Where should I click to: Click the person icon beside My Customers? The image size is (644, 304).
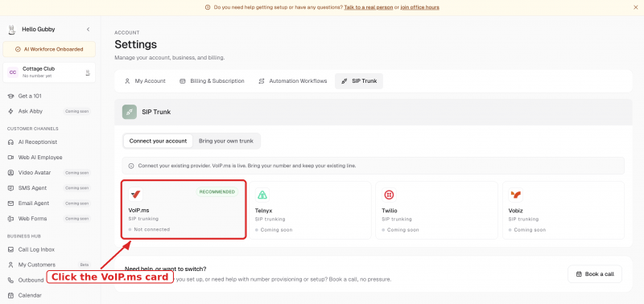[x=10, y=265]
